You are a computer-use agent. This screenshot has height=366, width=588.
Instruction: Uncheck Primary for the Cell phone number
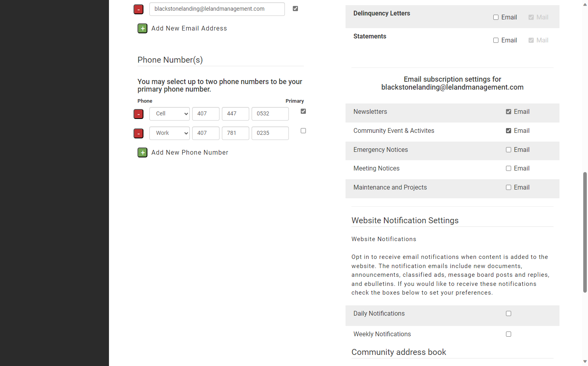coord(303,111)
